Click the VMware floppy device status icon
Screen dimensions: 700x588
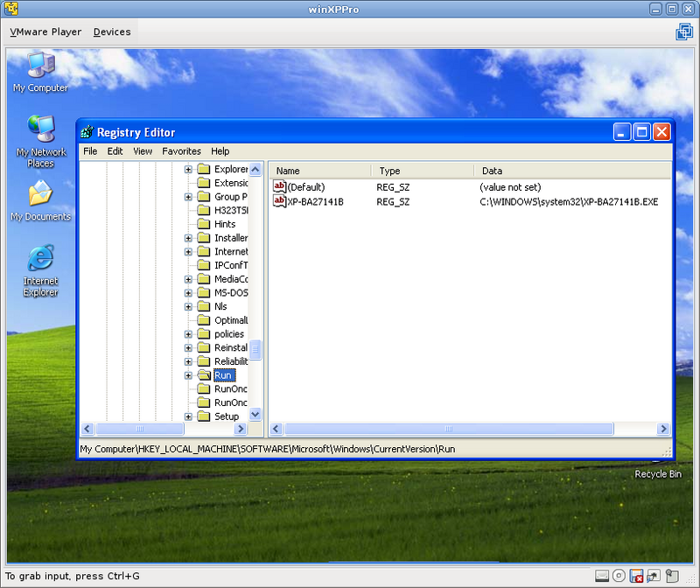[x=637, y=576]
